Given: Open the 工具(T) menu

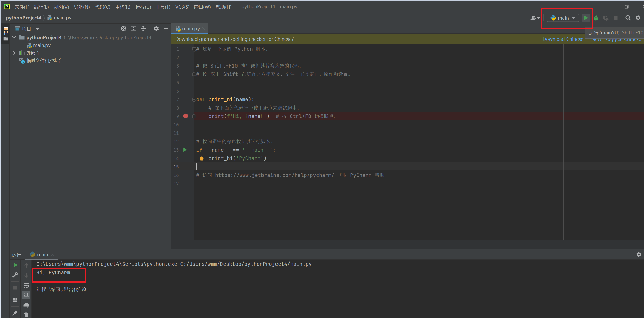Looking at the screenshot, I should pyautogui.click(x=163, y=7).
